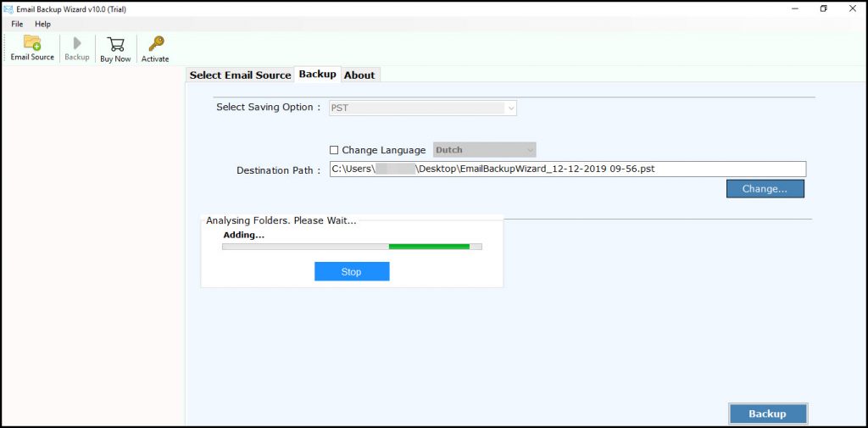The image size is (868, 428).
Task: Switch to the Select Email Source tab
Action: (240, 75)
